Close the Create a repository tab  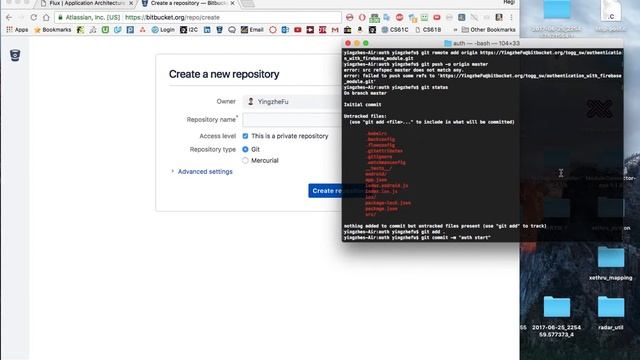point(232,3)
